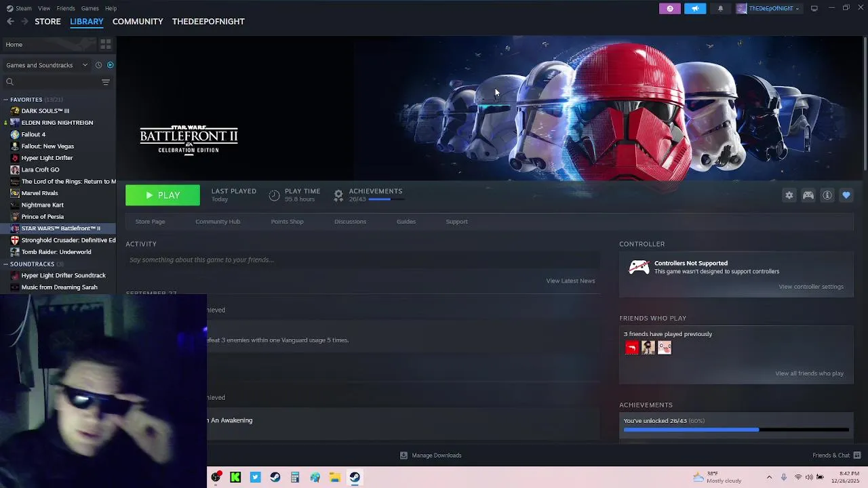Image resolution: width=868 pixels, height=488 pixels.
Task: Switch to Big Picture mode icon
Action: click(x=814, y=8)
